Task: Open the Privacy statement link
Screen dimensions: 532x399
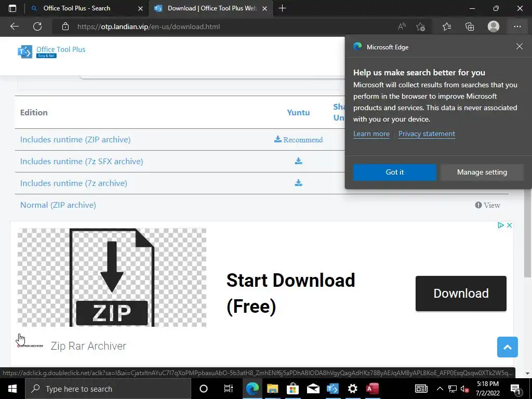Action: [427, 134]
